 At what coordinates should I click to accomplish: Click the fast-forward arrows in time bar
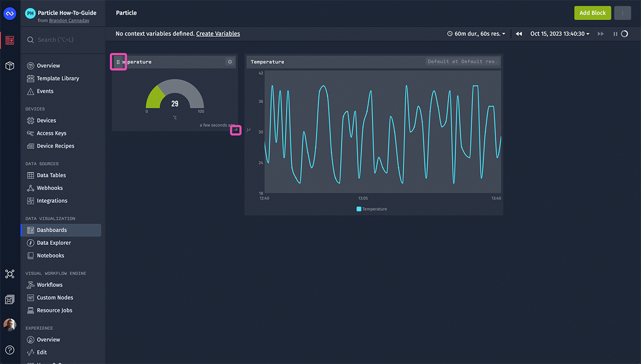tap(601, 34)
